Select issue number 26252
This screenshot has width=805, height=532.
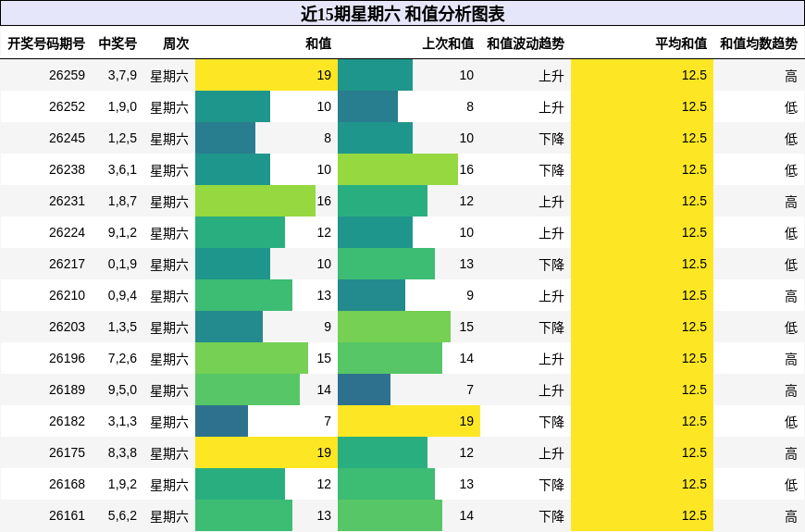click(x=68, y=106)
